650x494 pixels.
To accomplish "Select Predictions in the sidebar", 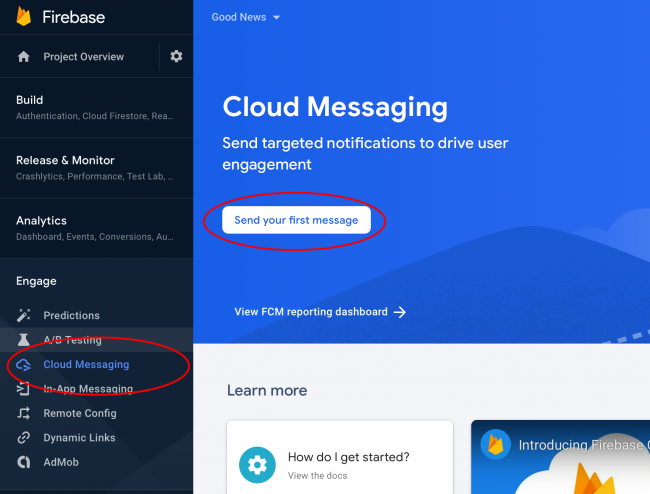I will [96, 315].
